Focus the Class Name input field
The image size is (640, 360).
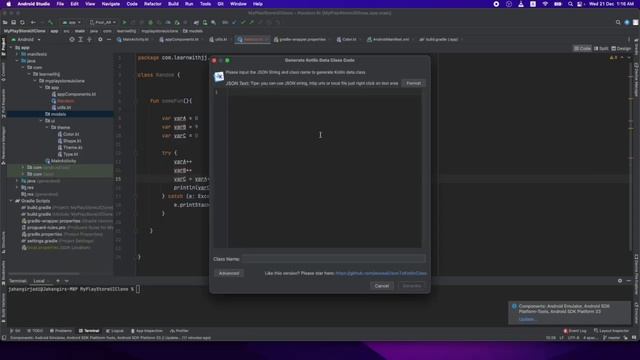pos(333,259)
